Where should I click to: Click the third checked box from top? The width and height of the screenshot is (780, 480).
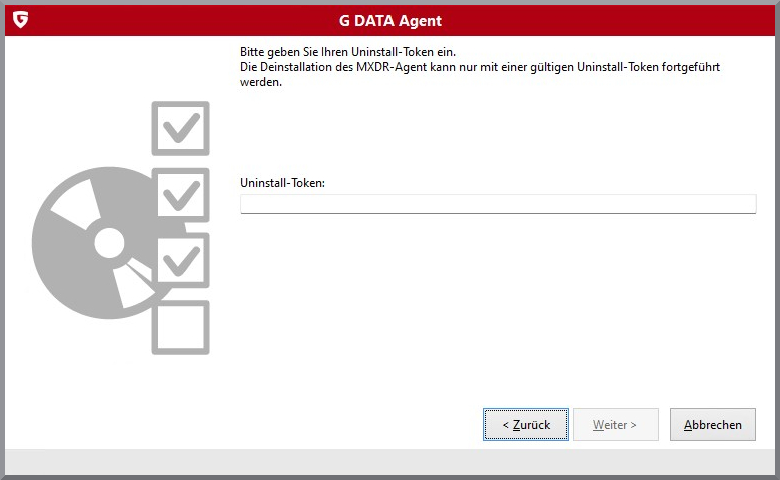click(x=180, y=260)
